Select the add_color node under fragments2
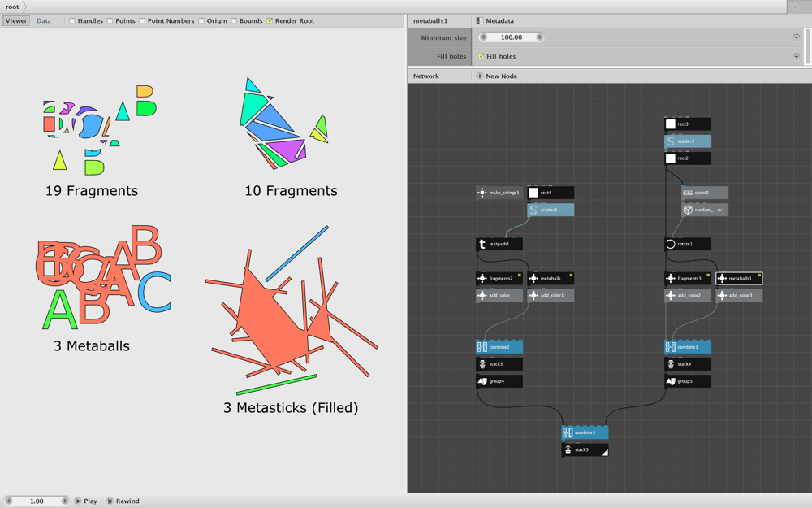812x508 pixels. tap(499, 296)
